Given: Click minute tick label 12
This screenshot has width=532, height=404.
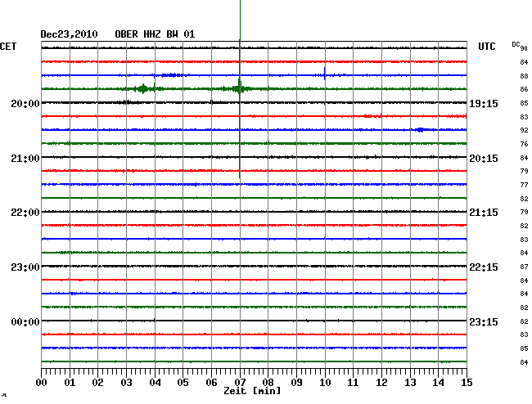Looking at the screenshot, I should click(381, 382).
